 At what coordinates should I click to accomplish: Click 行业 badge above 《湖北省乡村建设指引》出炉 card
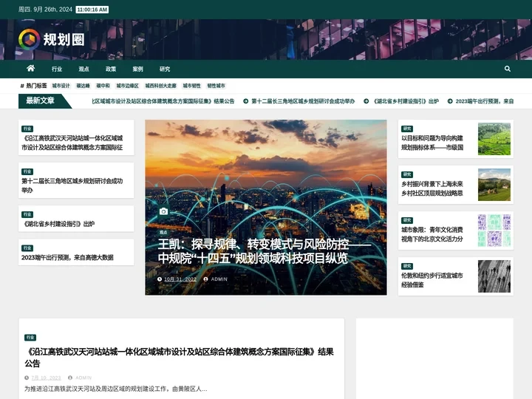click(27, 214)
